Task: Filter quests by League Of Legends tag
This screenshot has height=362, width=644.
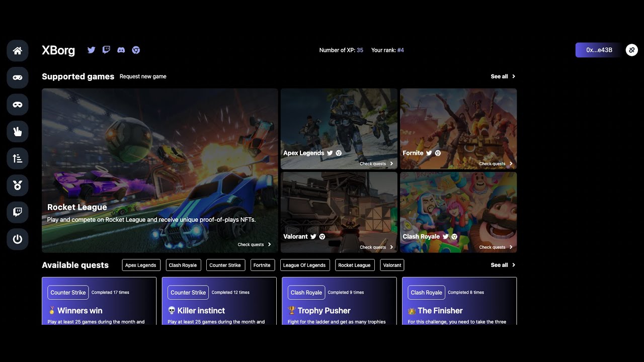Action: tap(304, 265)
